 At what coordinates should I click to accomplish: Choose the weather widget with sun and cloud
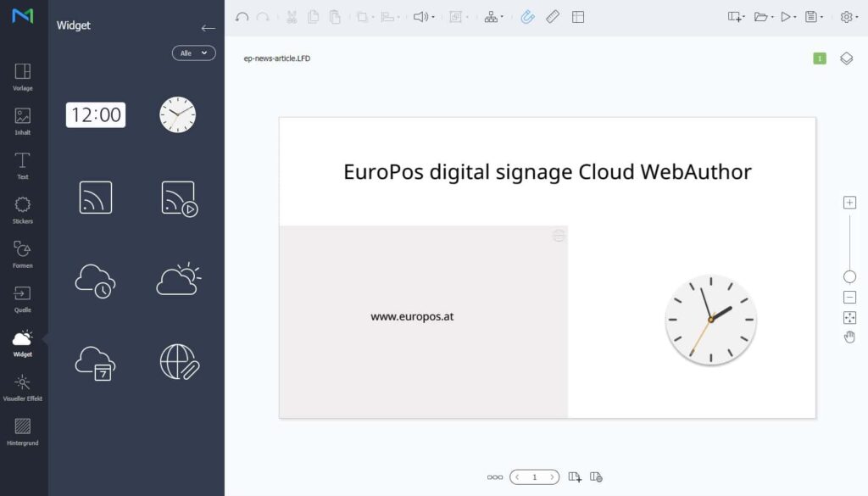click(x=179, y=280)
